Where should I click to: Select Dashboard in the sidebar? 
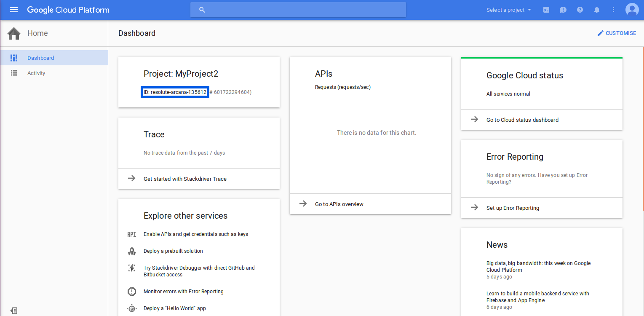[40, 58]
